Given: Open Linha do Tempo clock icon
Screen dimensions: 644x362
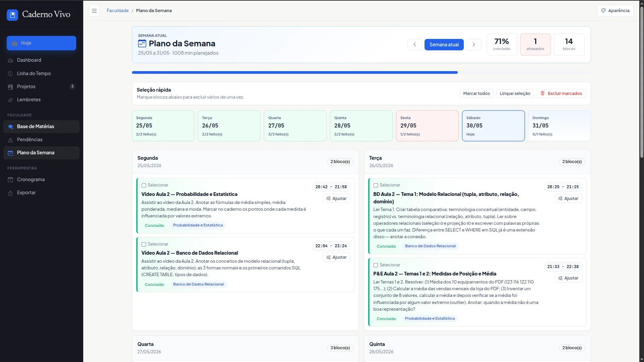Looking at the screenshot, I should click(x=10, y=73).
